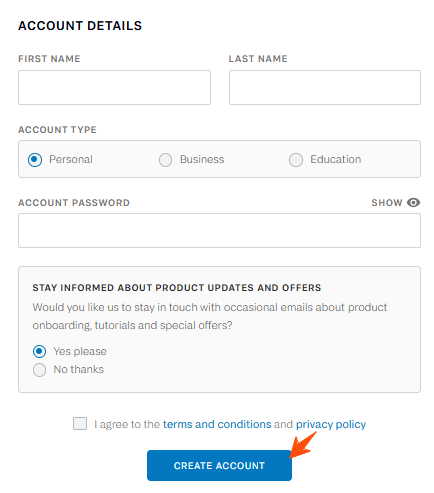The height and width of the screenshot is (493, 434).
Task: Choose the Business account type option
Action: 165,160
